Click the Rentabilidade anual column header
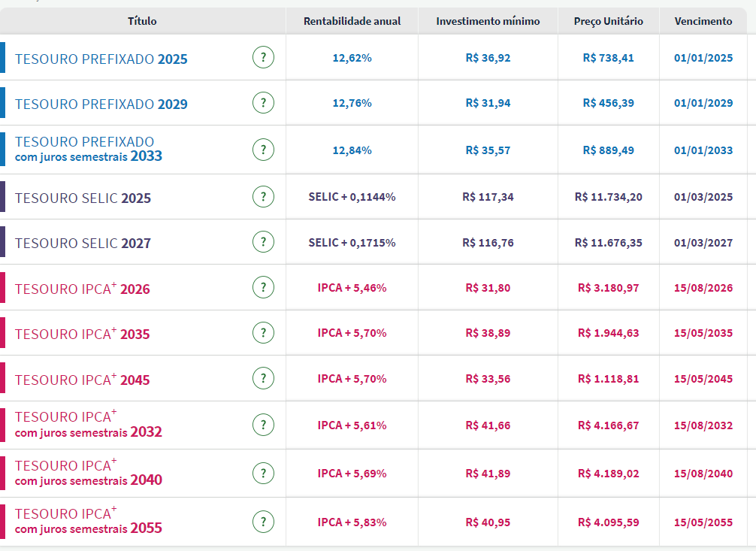This screenshot has height=551, width=756. point(352,21)
